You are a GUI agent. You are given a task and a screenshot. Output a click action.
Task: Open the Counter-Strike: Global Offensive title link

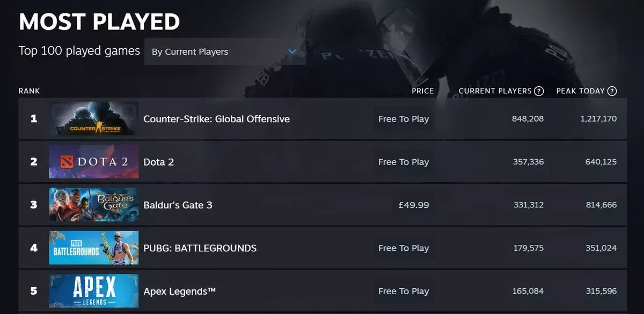216,119
